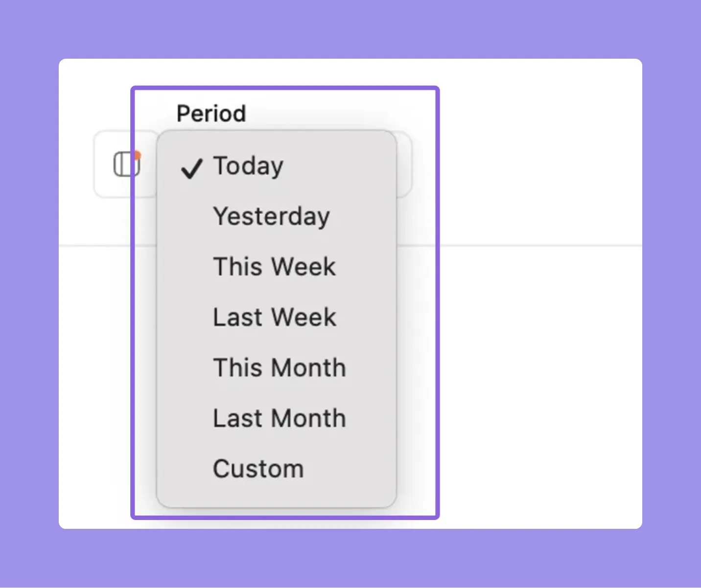Viewport: 701px width, 588px height.
Task: Set period to This Month
Action: pos(277,367)
